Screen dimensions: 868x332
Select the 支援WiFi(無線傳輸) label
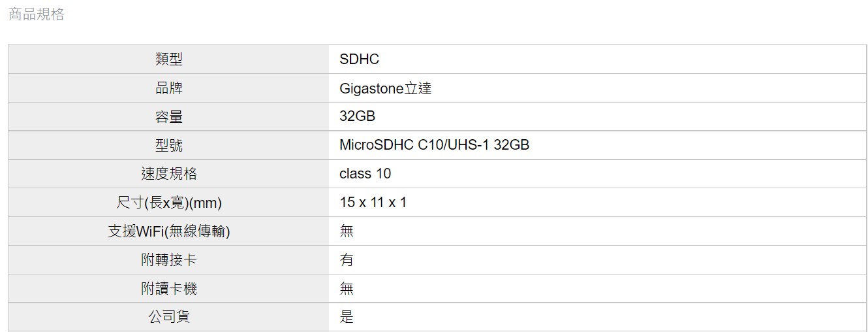click(x=169, y=231)
